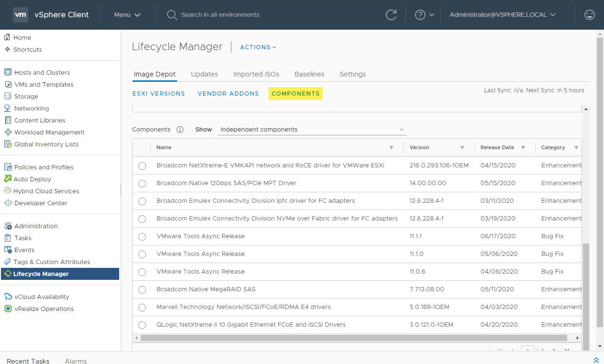Expand the Menu dropdown

127,15
